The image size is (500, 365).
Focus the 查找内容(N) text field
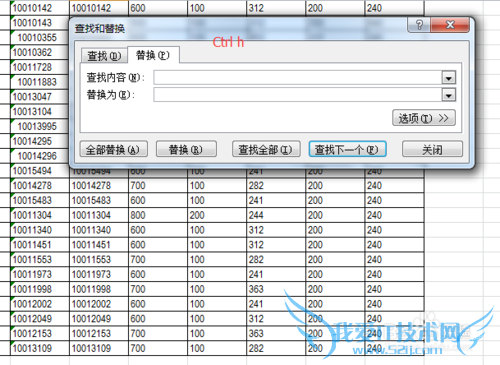(x=297, y=78)
